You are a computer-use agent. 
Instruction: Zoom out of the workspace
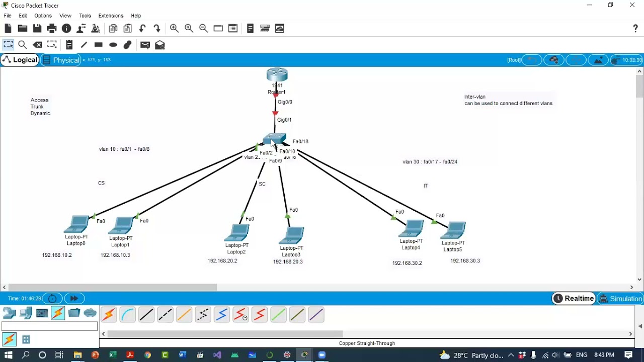point(203,29)
